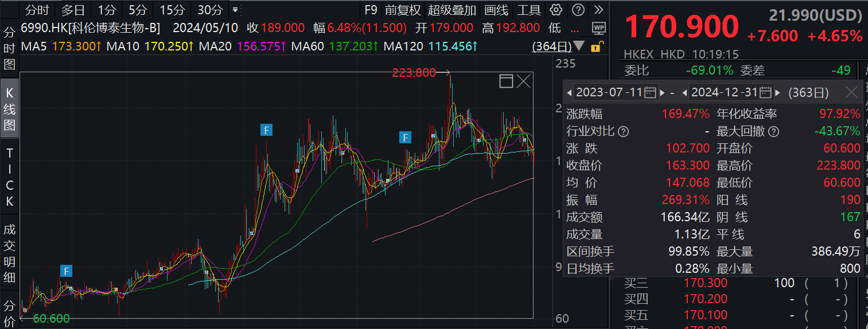The image size is (868, 329).
Task: Step start date forward with right arrow
Action: pyautogui.click(x=663, y=92)
